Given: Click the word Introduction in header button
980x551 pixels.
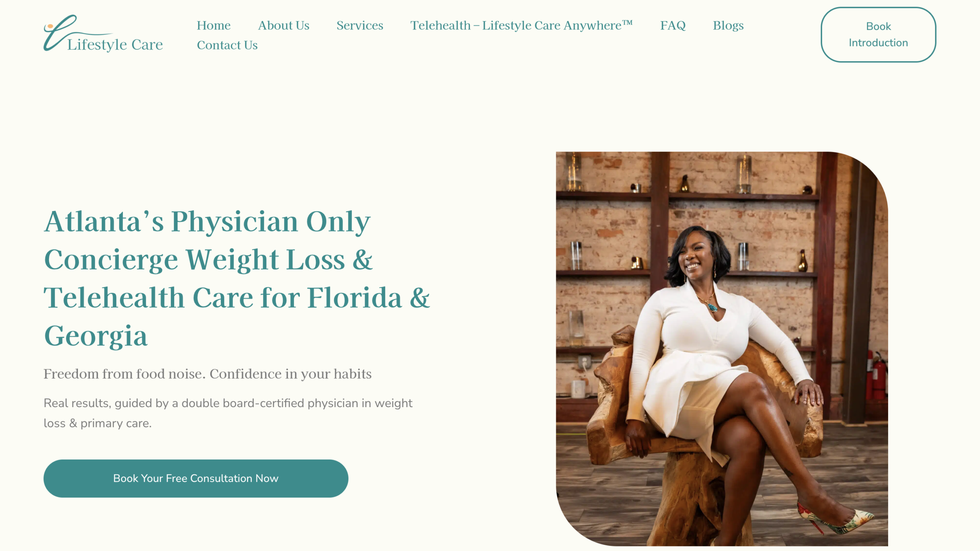Looking at the screenshot, I should (x=878, y=42).
